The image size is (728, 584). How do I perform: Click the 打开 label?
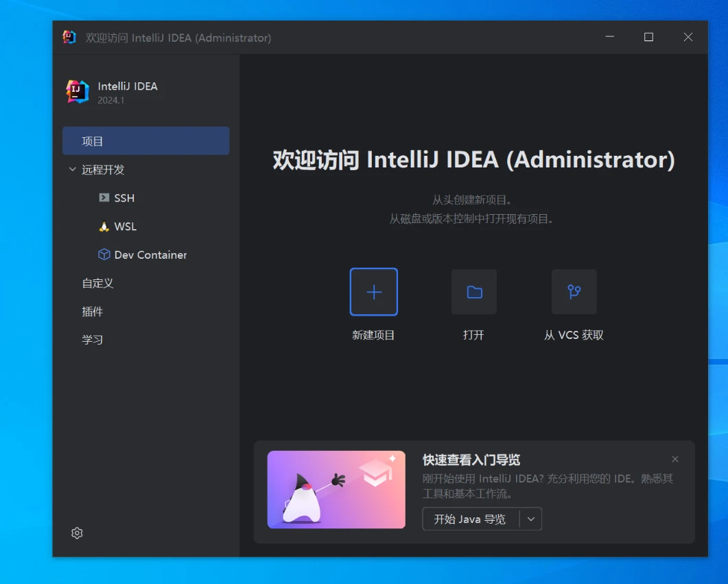coord(473,335)
